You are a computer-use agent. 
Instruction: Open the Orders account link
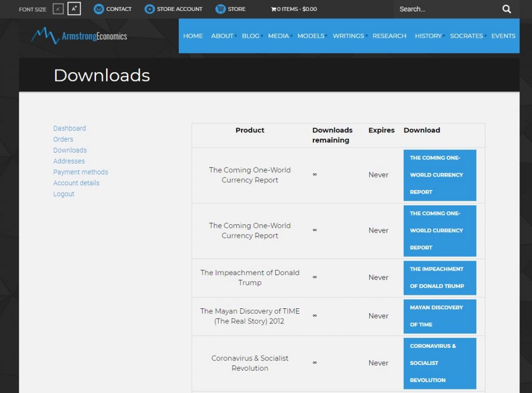(x=63, y=139)
